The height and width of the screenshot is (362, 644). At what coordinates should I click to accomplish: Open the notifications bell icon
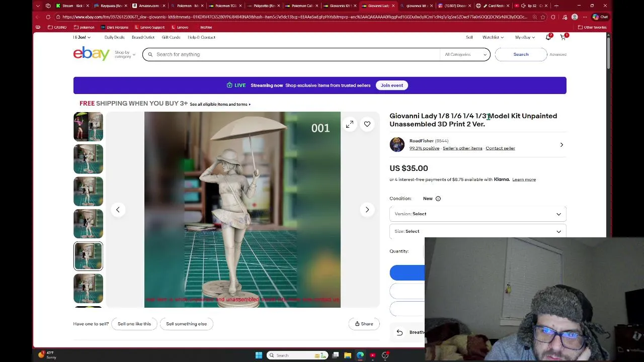point(548,37)
